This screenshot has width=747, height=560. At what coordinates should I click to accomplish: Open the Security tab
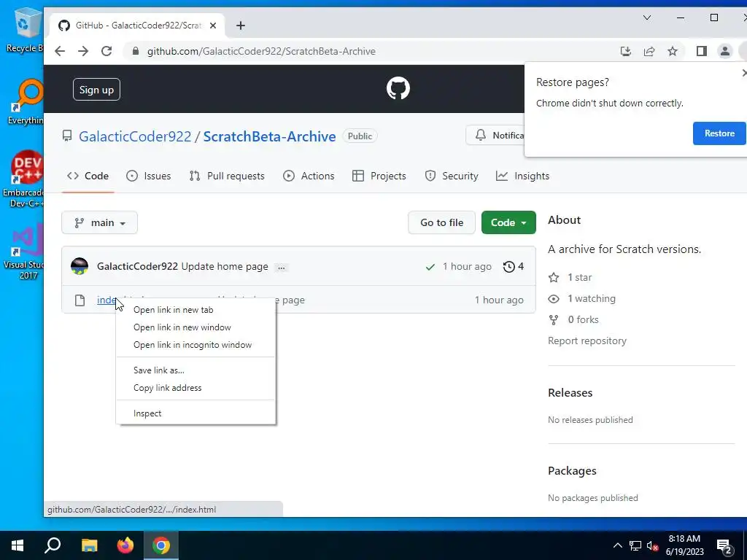click(451, 176)
